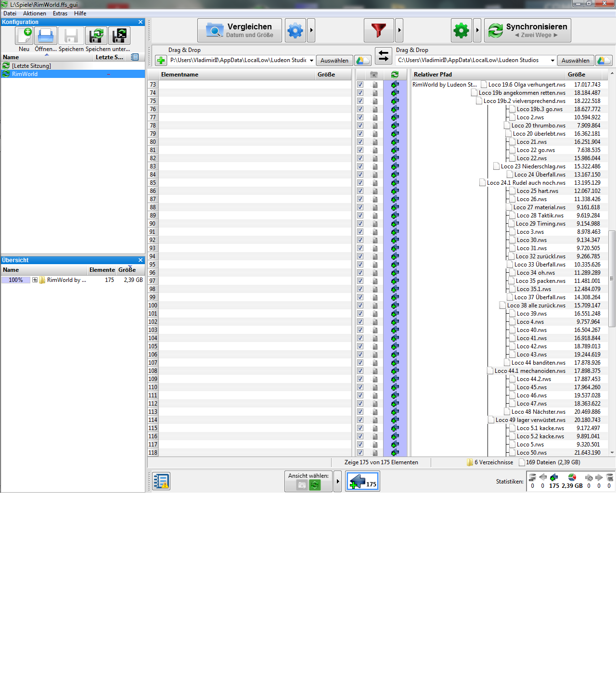This screenshot has height=700, width=616.
Task: Expand the right folder path history dropdown
Action: [552, 60]
